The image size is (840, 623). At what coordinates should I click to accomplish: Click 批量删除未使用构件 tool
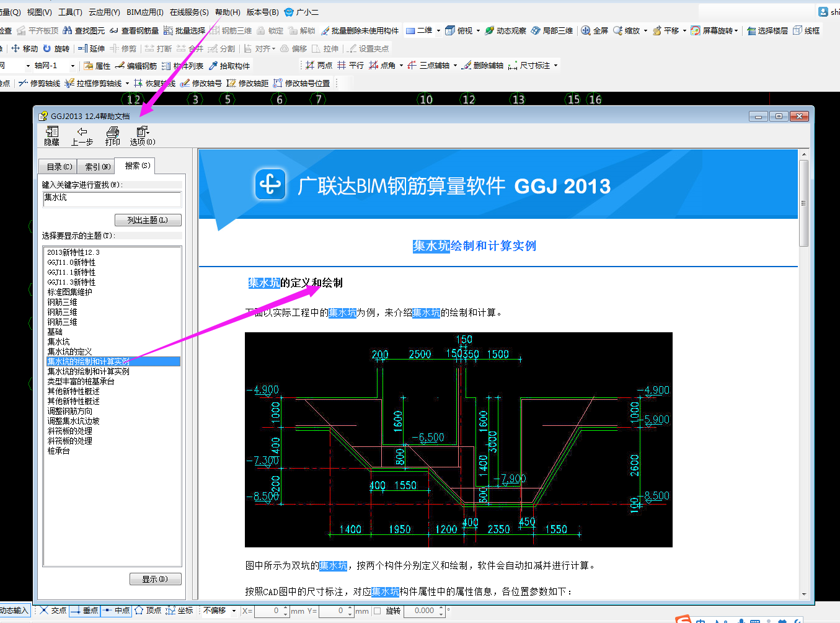[360, 30]
